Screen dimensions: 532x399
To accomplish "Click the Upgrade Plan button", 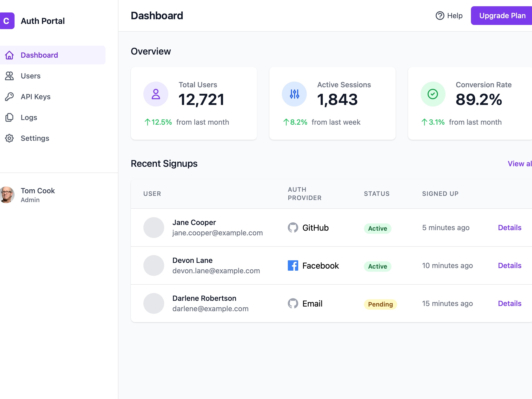I will click(502, 16).
